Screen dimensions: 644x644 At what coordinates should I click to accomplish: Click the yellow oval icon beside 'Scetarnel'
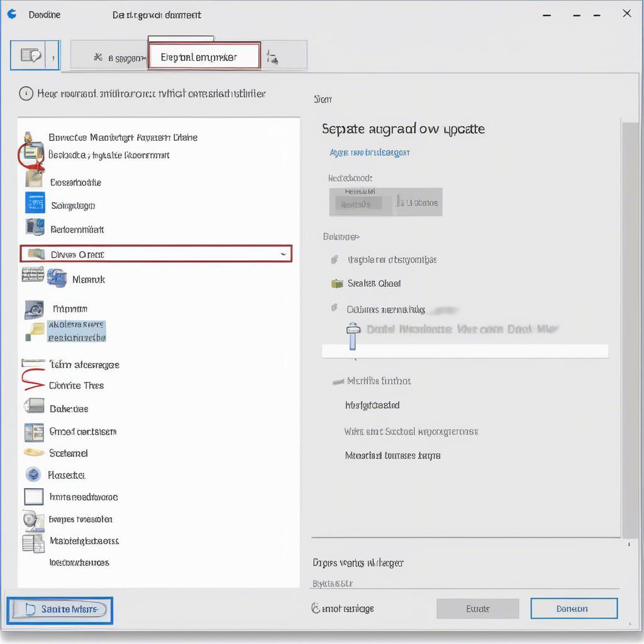[34, 452]
